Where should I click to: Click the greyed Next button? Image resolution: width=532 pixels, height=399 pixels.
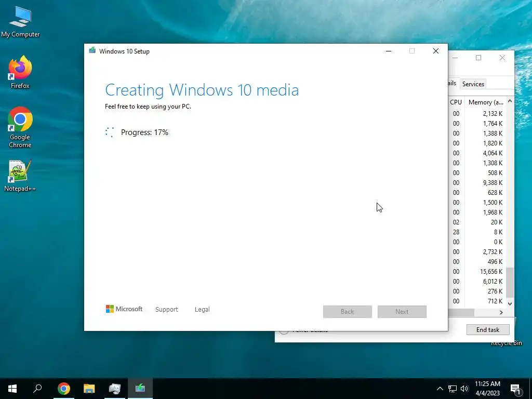coord(402,312)
